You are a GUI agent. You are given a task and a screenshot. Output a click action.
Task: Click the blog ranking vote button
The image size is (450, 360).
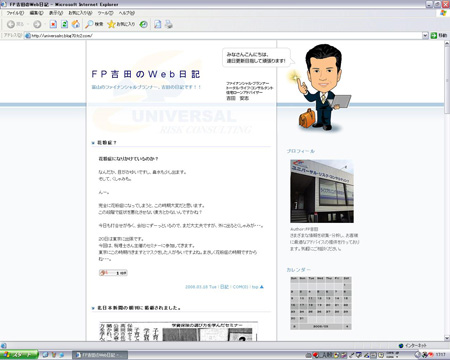[x=113, y=273]
